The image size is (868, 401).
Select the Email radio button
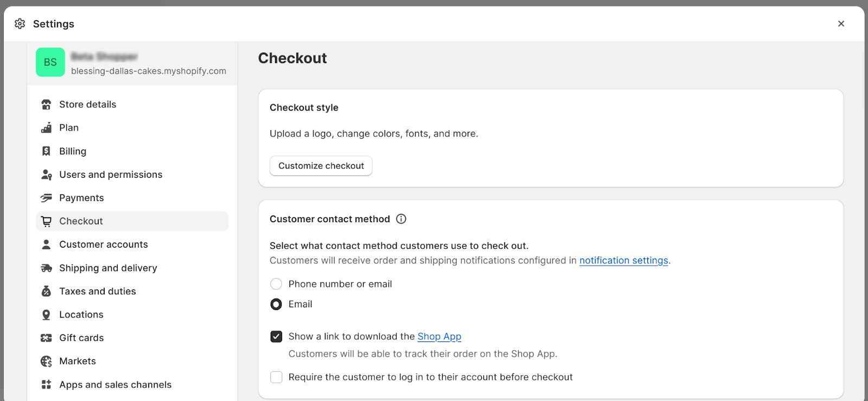click(x=276, y=304)
